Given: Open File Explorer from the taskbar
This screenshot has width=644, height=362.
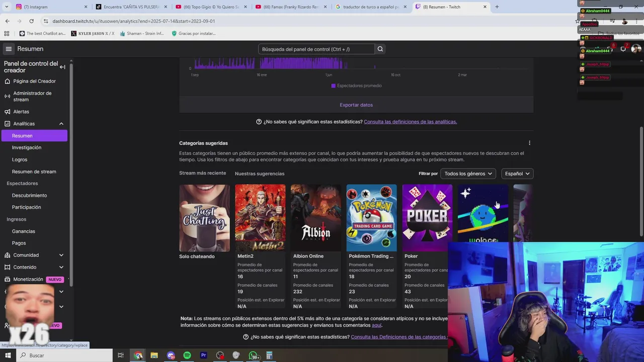Looking at the screenshot, I should pyautogui.click(x=154, y=355).
